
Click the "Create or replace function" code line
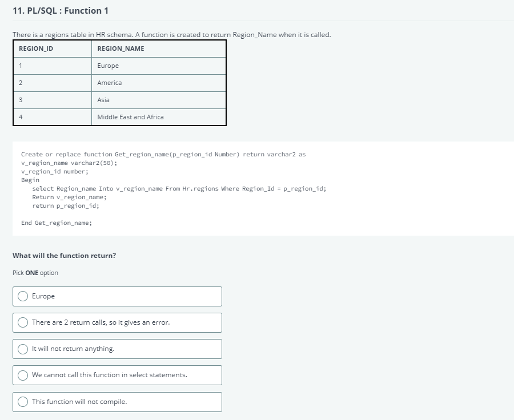pyautogui.click(x=163, y=154)
